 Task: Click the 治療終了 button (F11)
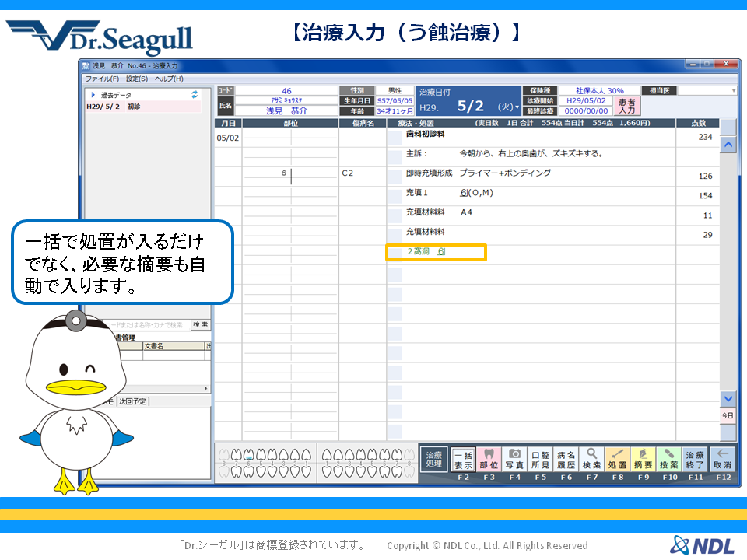click(x=695, y=459)
